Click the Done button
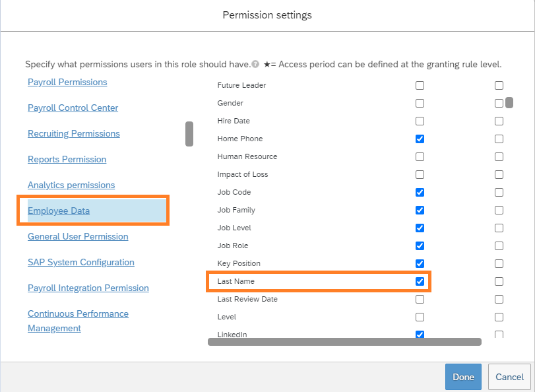Viewport: 535px width, 392px height. pyautogui.click(x=463, y=377)
